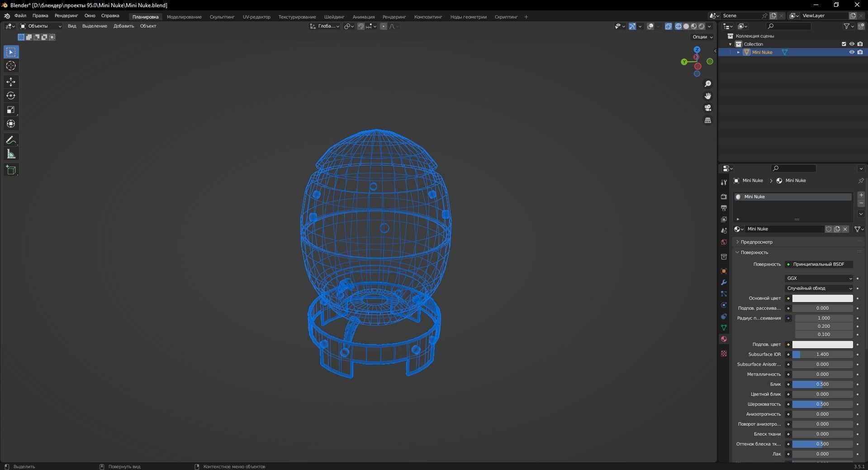
Task: Switch to rendered viewport shading
Action: (702, 26)
